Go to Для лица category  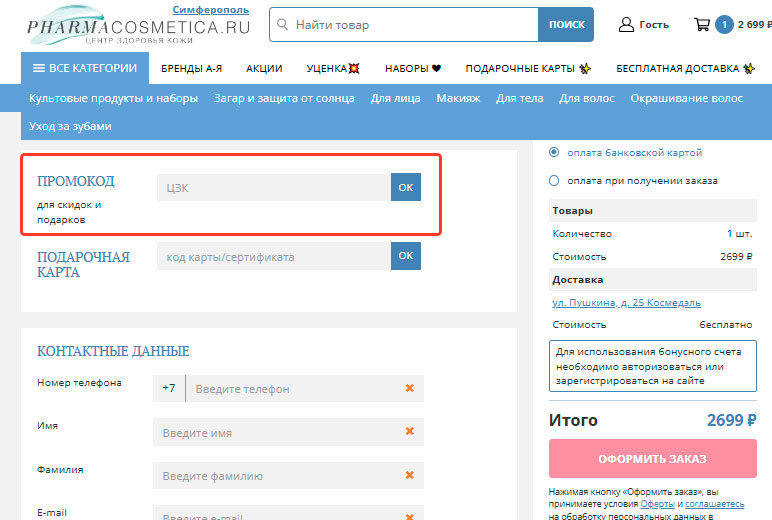pos(395,98)
